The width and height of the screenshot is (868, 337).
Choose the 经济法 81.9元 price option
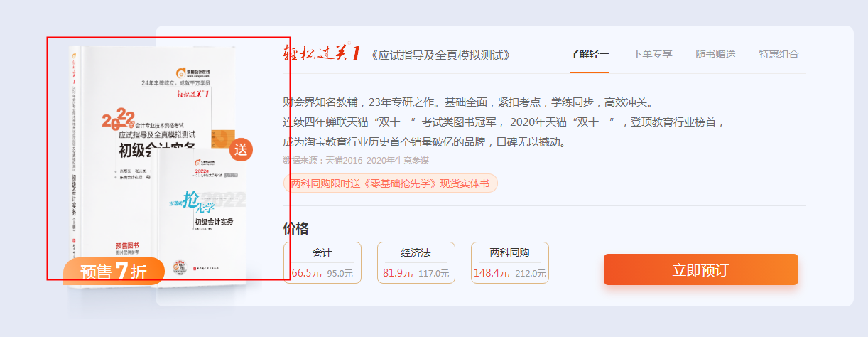point(416,262)
